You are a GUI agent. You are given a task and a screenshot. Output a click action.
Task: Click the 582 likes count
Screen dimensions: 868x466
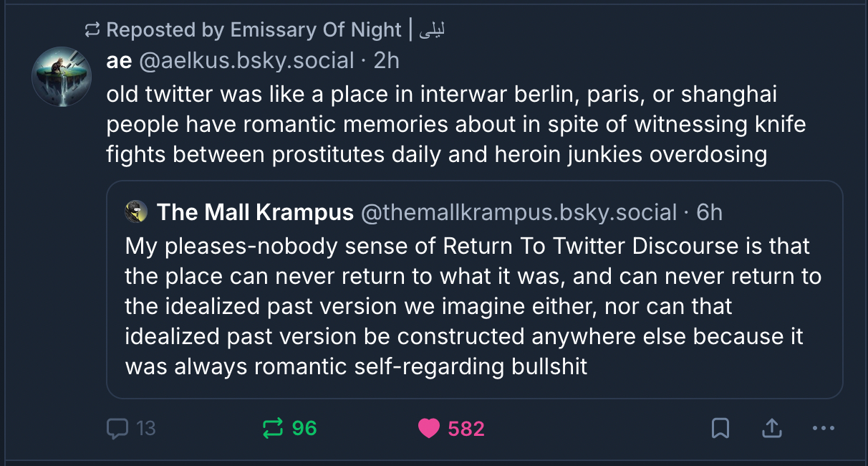pyautogui.click(x=466, y=429)
